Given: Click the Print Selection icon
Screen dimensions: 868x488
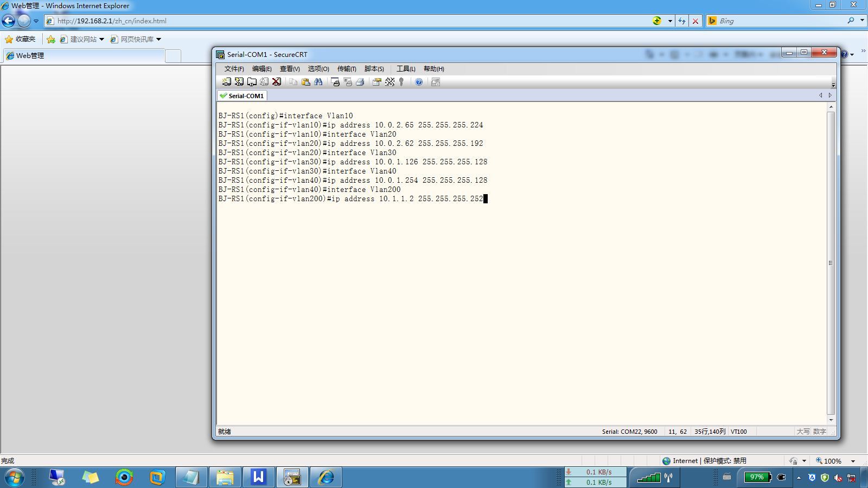Looking at the screenshot, I should [348, 82].
